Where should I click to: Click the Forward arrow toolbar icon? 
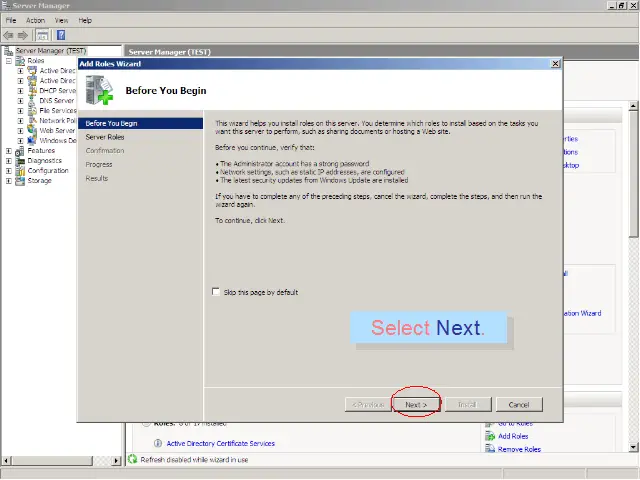[23, 35]
